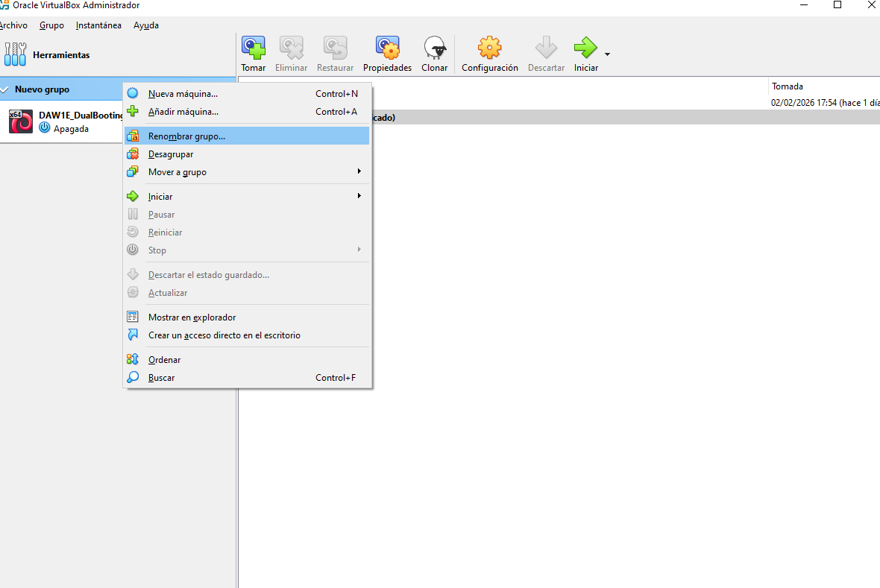
Task: Click the Tomar snapshot toolbar icon
Action: click(x=253, y=48)
